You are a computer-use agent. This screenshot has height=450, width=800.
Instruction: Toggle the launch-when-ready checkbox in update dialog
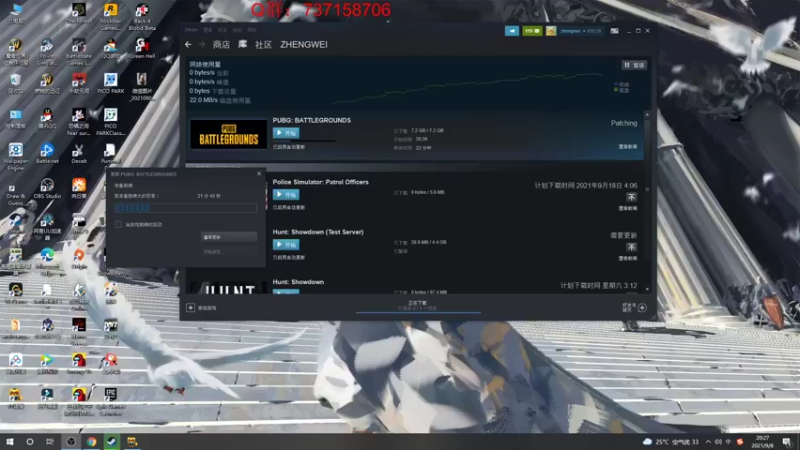point(118,224)
